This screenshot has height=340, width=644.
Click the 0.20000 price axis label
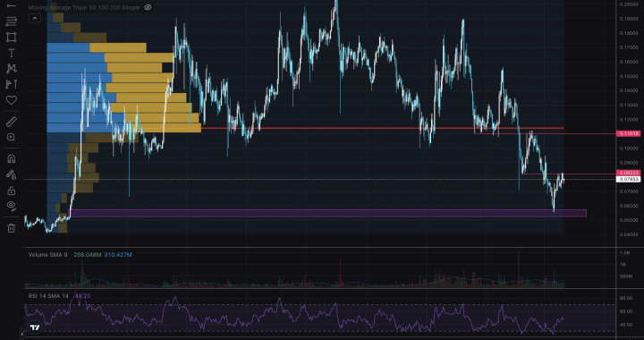tap(629, 4)
